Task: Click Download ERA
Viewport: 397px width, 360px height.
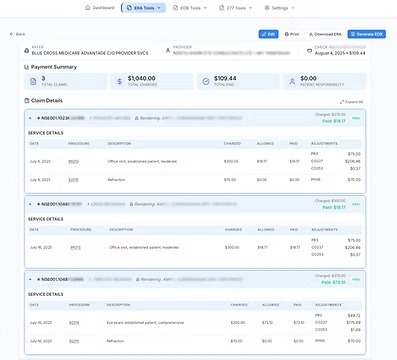Action: 325,34
